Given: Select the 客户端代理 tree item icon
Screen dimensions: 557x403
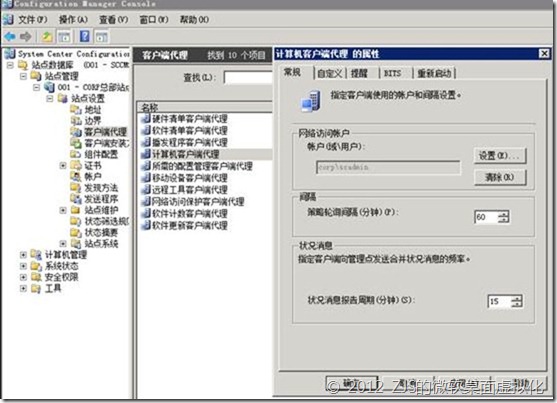Looking at the screenshot, I should pyautogui.click(x=76, y=132).
